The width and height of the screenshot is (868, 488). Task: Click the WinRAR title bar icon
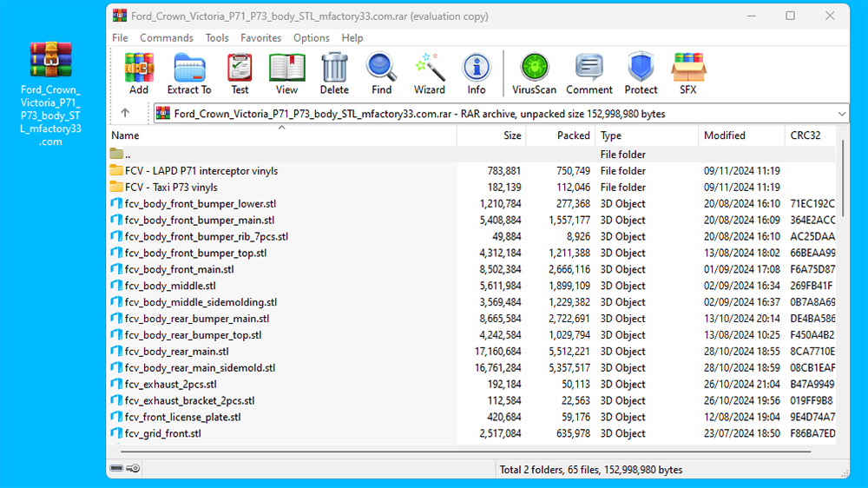coord(120,16)
